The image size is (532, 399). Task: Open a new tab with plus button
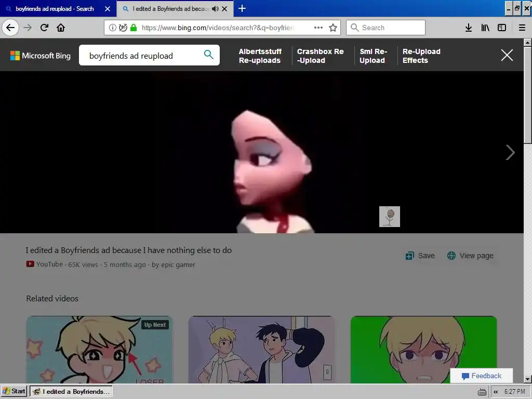click(242, 8)
